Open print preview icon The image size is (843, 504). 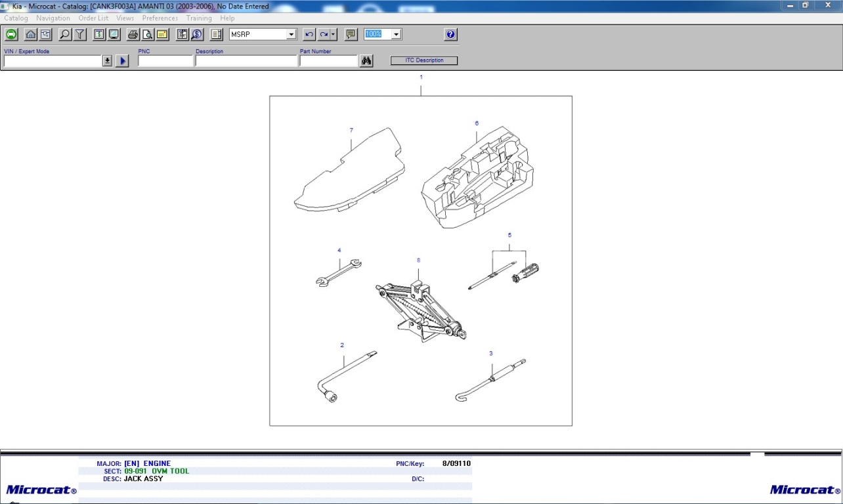coord(148,34)
